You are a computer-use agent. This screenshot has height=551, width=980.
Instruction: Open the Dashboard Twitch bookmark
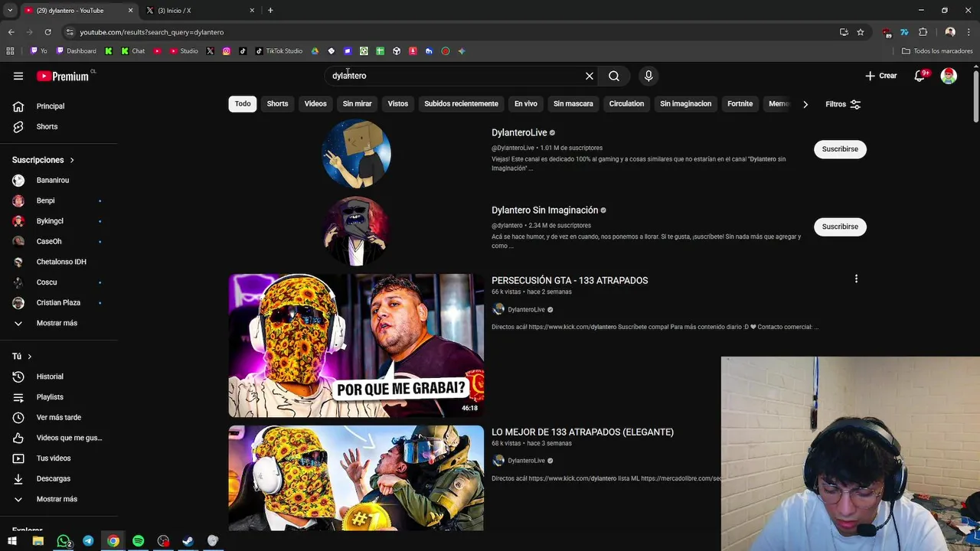[x=77, y=51]
